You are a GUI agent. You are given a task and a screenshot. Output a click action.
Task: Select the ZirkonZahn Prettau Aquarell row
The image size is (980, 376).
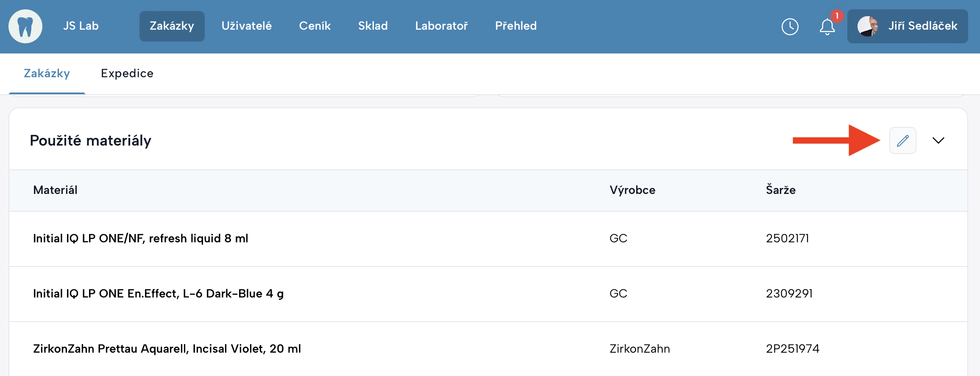(x=167, y=349)
